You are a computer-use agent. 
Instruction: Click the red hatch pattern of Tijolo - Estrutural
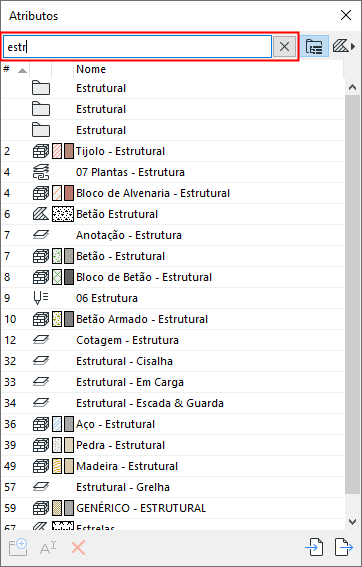57,151
